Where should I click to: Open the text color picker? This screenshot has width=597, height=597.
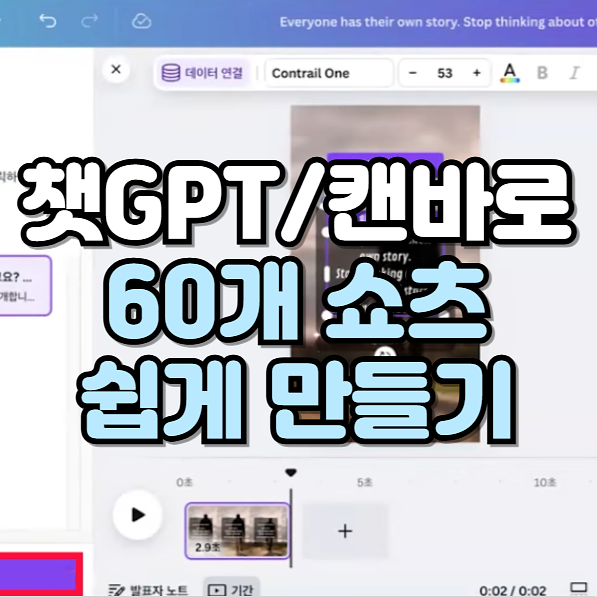click(510, 73)
